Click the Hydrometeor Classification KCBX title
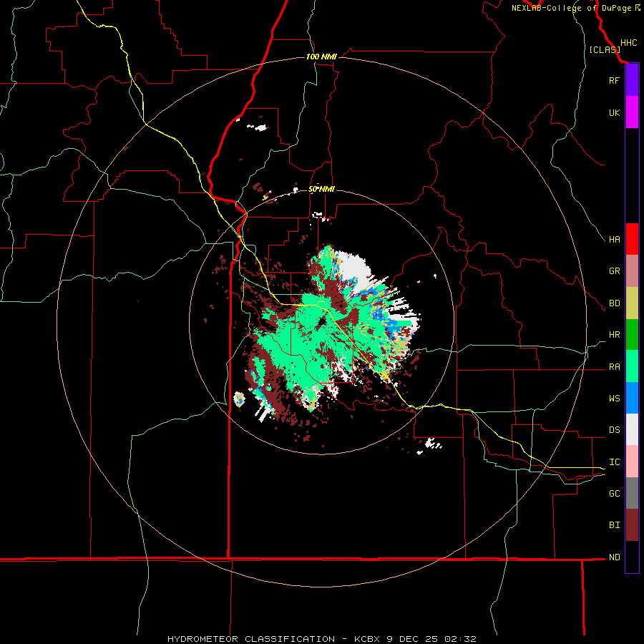 click(x=321, y=639)
